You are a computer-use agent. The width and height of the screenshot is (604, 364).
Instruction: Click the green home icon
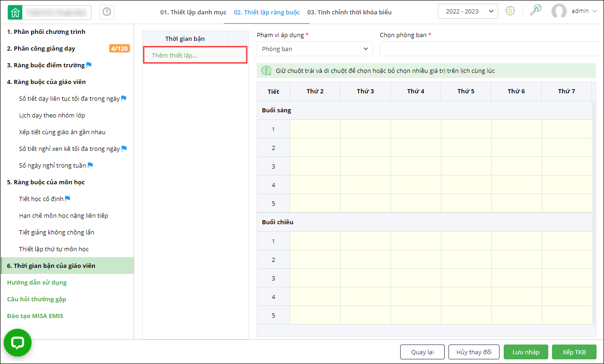(x=15, y=12)
